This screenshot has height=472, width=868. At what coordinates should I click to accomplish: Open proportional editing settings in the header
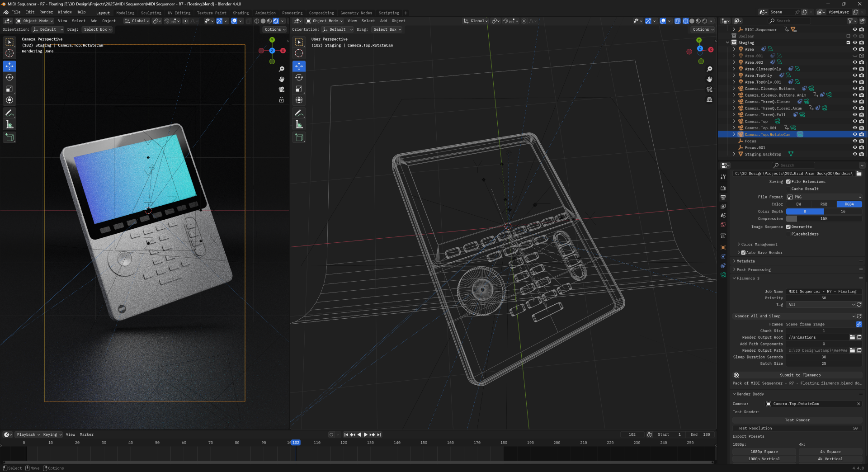point(197,21)
